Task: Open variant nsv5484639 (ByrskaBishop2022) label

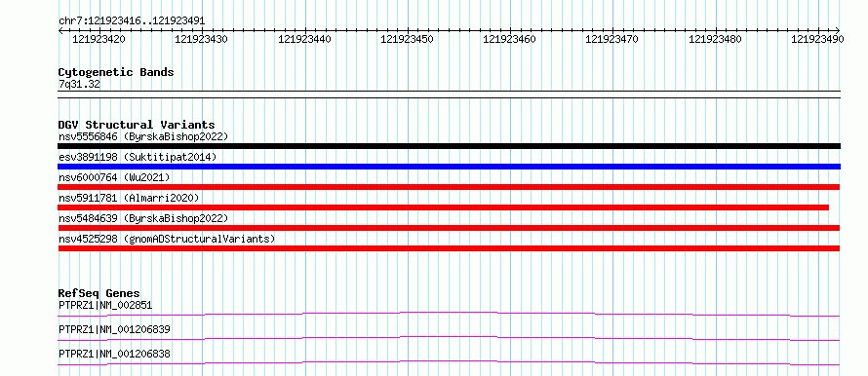Action: tap(142, 218)
